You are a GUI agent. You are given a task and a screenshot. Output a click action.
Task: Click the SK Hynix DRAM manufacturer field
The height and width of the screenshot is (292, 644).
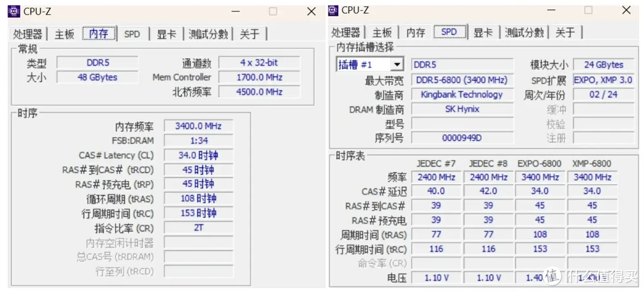click(x=462, y=109)
